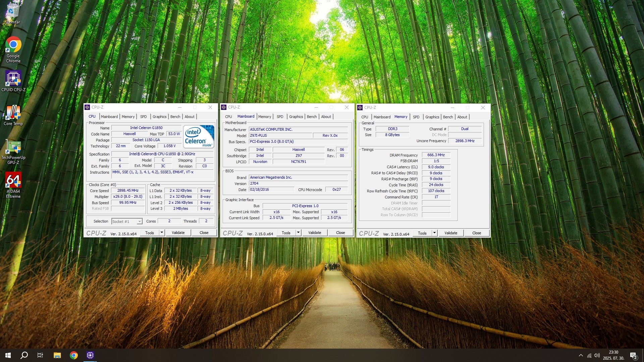The image size is (644, 362).
Task: Open Tools dropdown arrow in Memory window
Action: coord(434,233)
